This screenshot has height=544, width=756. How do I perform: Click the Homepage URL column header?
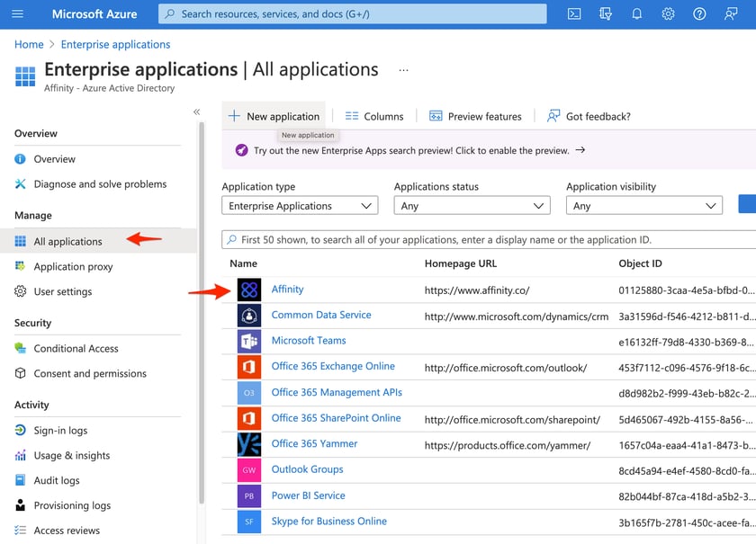click(x=461, y=263)
